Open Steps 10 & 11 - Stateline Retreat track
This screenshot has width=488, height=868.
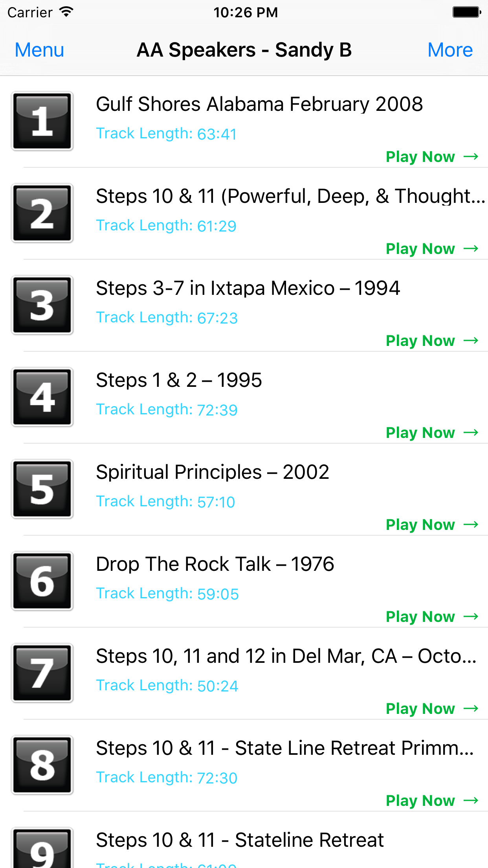click(x=240, y=840)
